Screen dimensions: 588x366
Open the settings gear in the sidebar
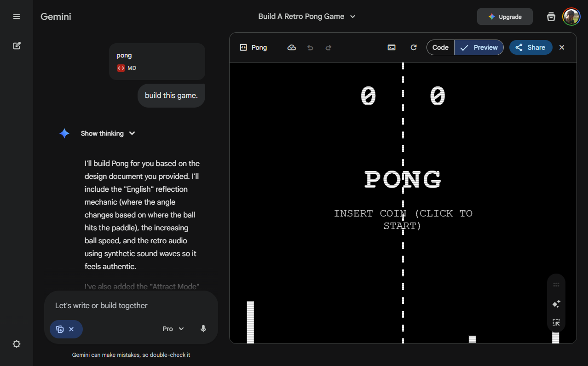pos(17,344)
